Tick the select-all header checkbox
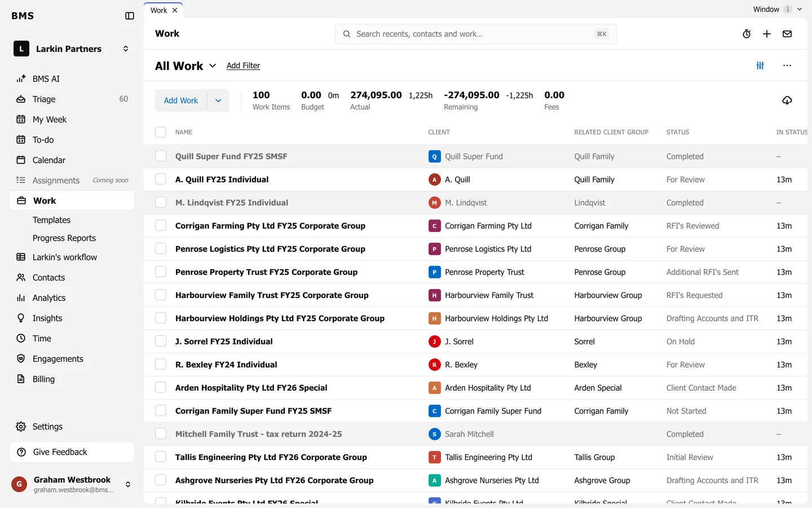The image size is (812, 508). coord(161,132)
